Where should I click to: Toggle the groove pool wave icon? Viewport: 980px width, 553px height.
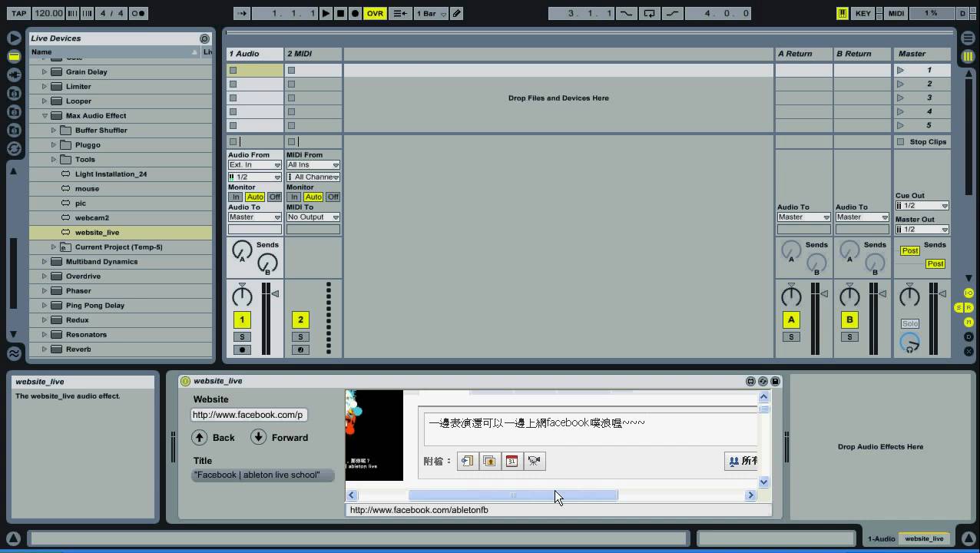[x=14, y=353]
